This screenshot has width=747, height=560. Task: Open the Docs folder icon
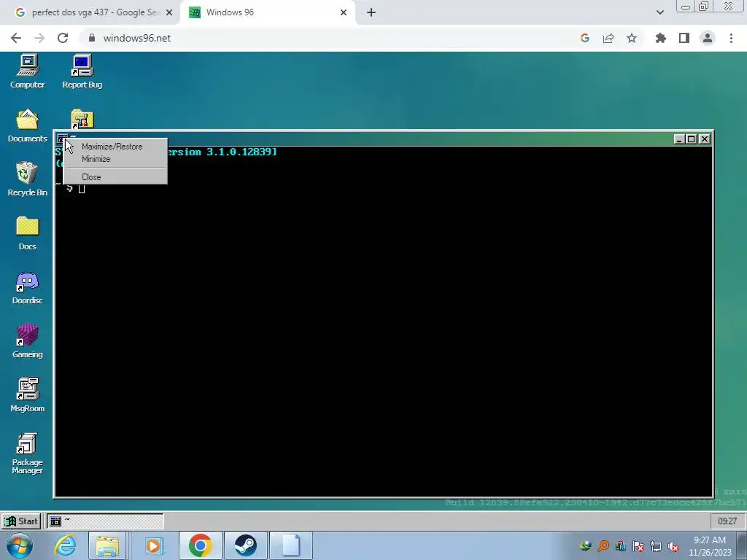pos(27,233)
